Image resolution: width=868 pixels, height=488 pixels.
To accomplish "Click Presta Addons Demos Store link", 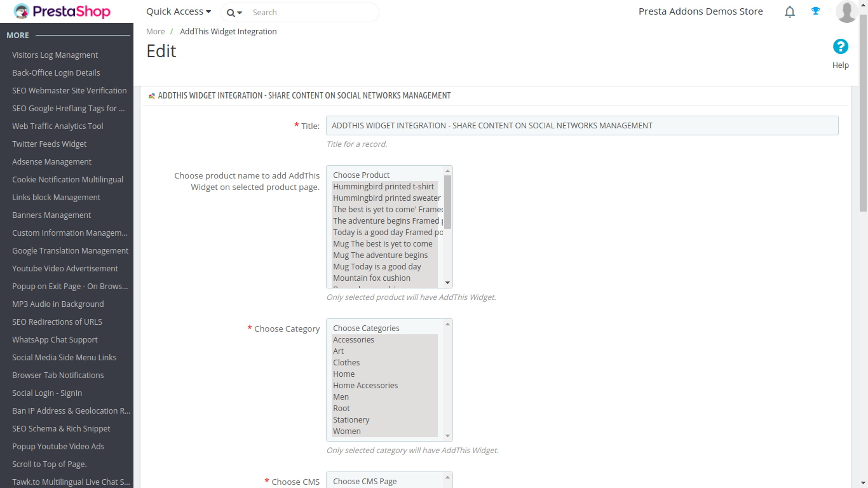I will 701,11.
